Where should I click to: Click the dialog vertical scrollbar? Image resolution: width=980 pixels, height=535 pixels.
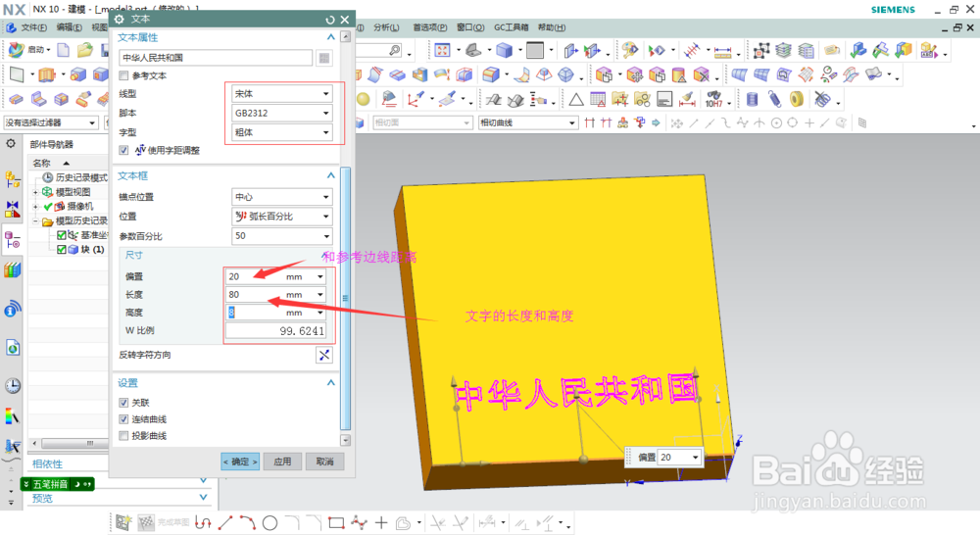(x=345, y=298)
